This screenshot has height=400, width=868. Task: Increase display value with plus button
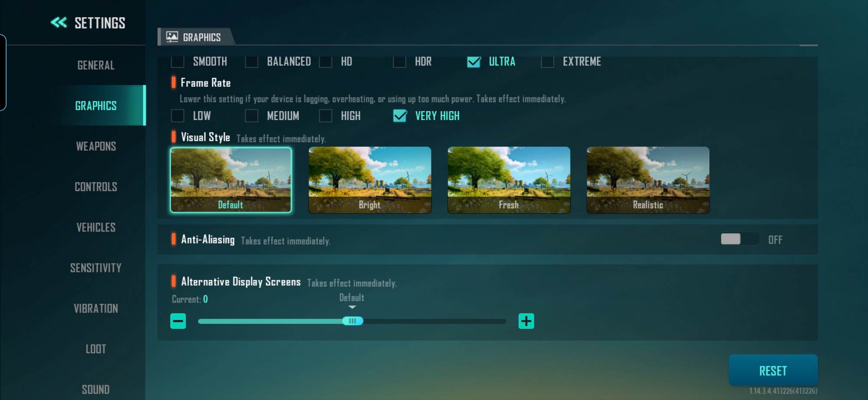click(526, 321)
